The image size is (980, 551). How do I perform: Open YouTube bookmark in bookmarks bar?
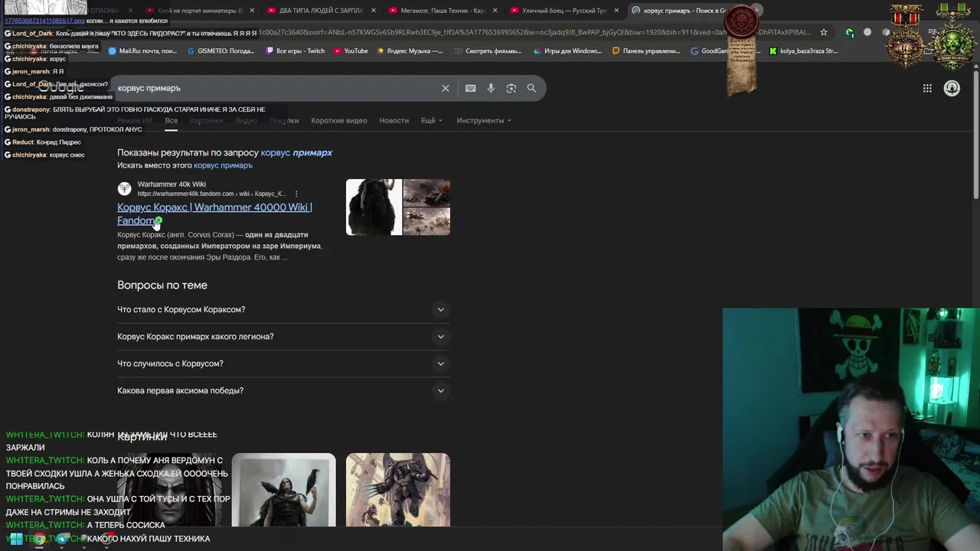351,51
